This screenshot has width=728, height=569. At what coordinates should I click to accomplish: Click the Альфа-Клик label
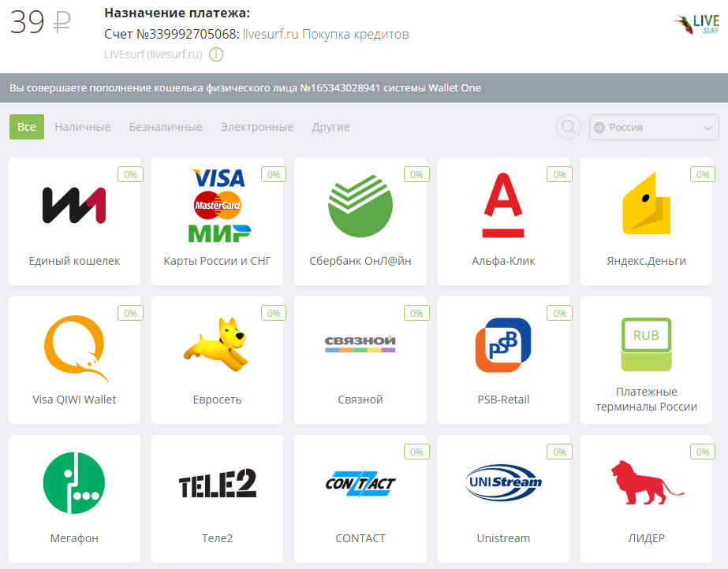click(503, 261)
